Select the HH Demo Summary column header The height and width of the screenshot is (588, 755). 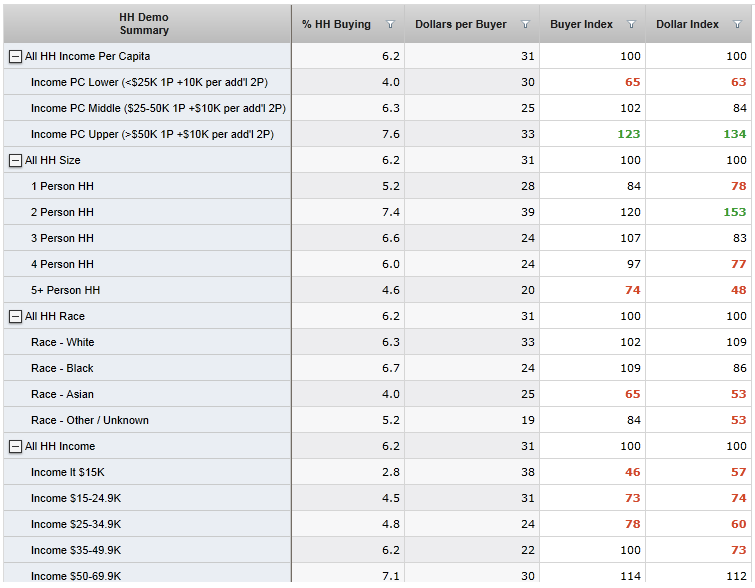[144, 24]
